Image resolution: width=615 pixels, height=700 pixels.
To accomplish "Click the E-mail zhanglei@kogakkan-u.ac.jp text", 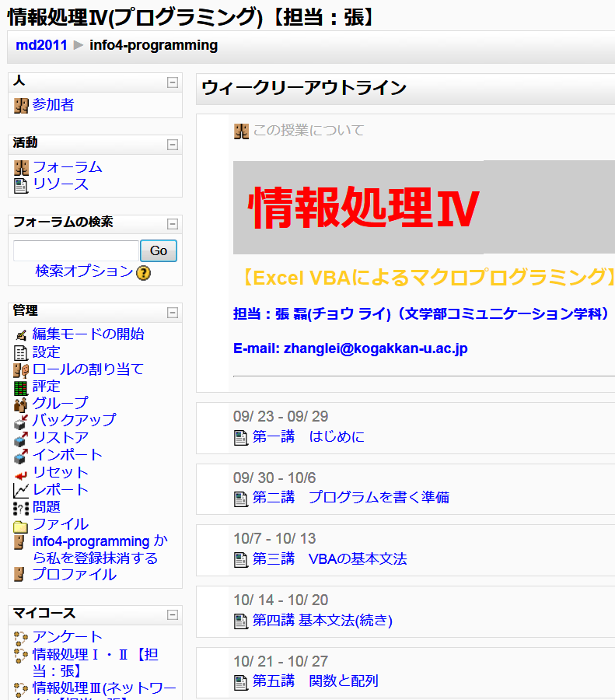I will point(351,348).
